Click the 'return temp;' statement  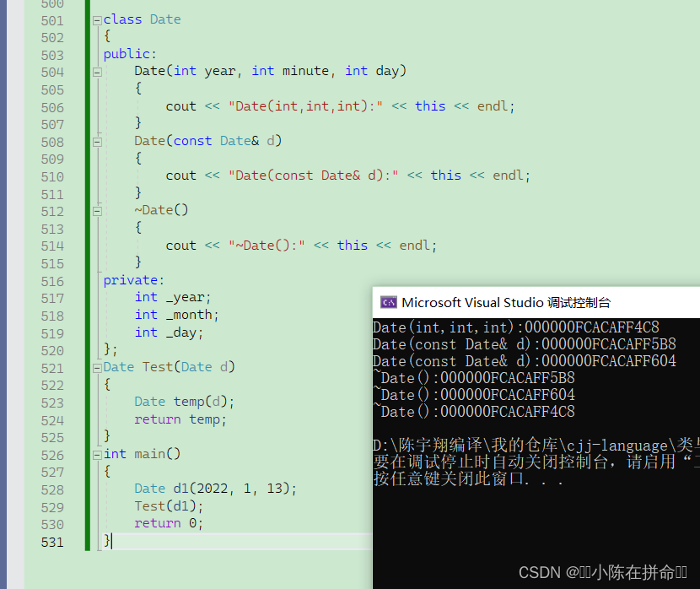[180, 419]
